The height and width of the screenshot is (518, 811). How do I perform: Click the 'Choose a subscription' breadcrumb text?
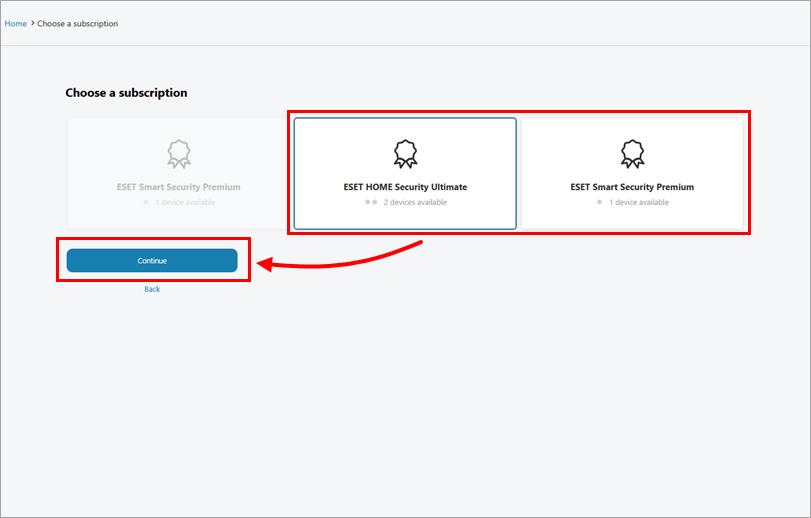(x=78, y=24)
